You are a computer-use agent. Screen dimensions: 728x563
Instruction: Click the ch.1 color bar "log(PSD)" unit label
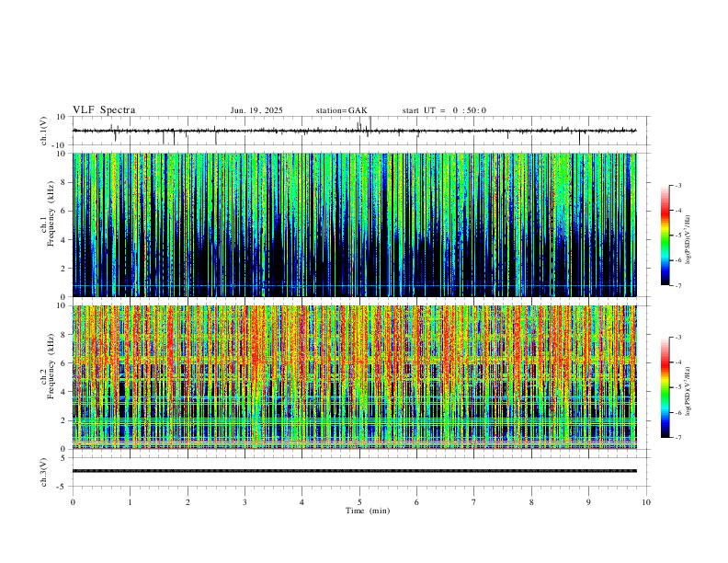tap(688, 240)
